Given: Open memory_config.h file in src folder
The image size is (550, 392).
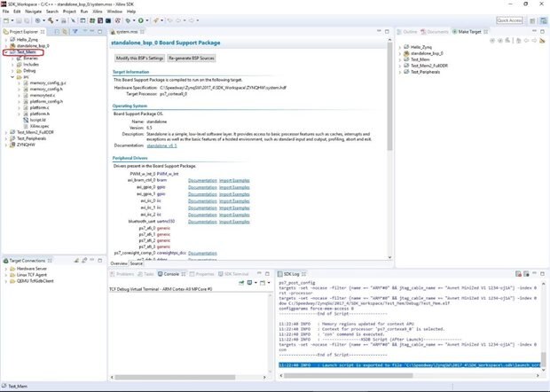Looking at the screenshot, I should point(44,89).
